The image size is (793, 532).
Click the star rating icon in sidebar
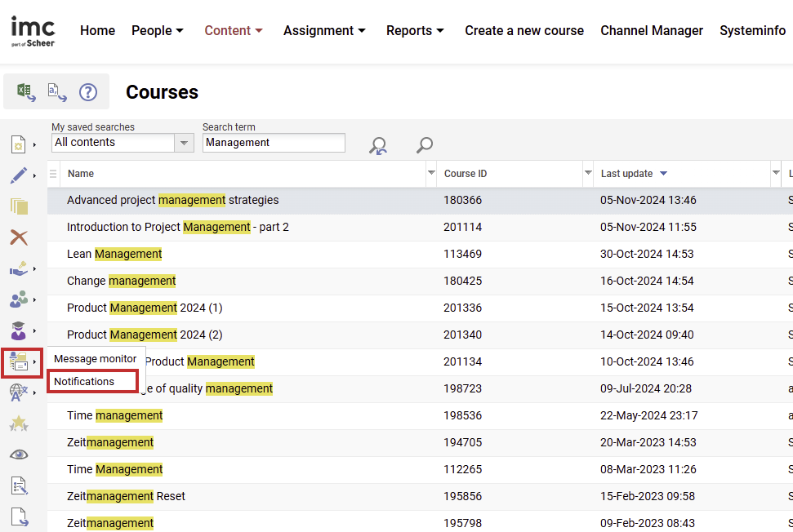19,423
